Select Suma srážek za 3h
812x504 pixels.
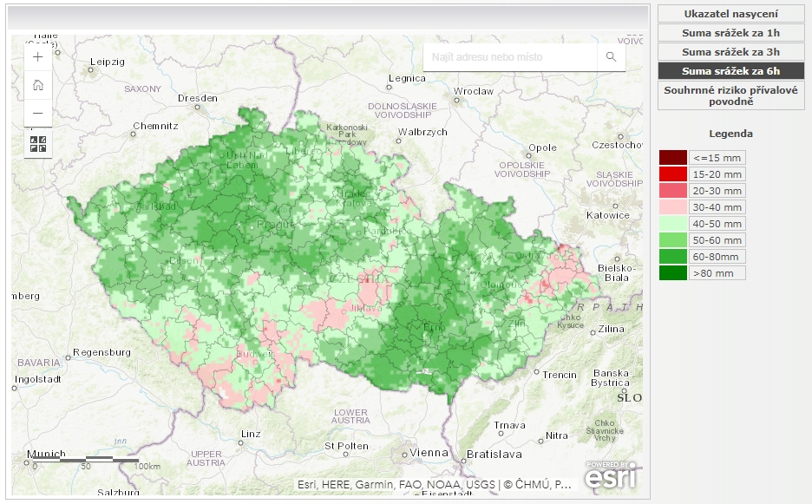730,52
